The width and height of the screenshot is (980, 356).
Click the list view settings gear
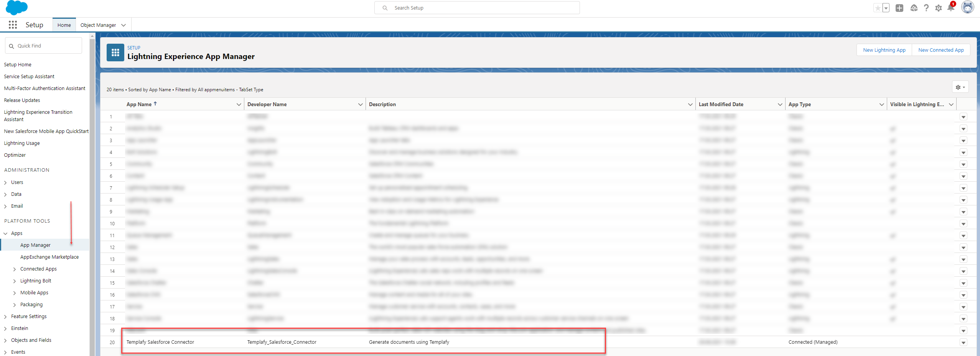960,87
